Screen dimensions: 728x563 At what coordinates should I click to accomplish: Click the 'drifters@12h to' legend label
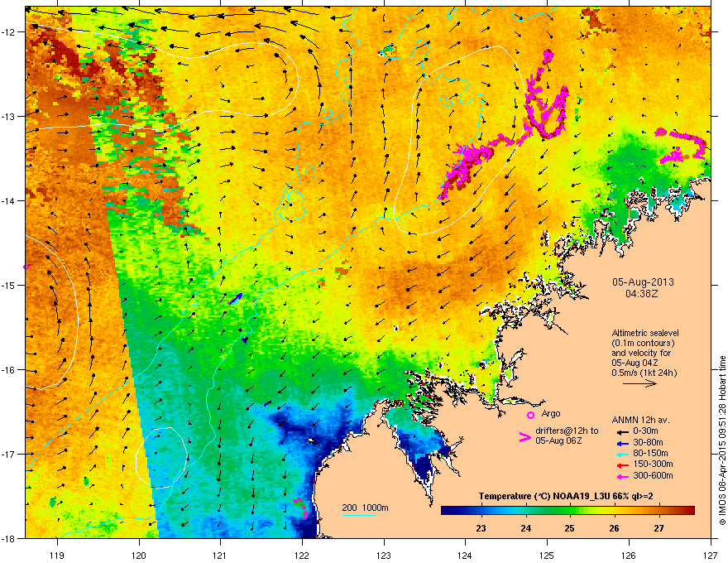pyautogui.click(x=567, y=431)
